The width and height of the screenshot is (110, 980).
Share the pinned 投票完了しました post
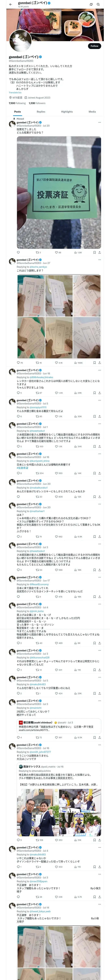click(99, 252)
